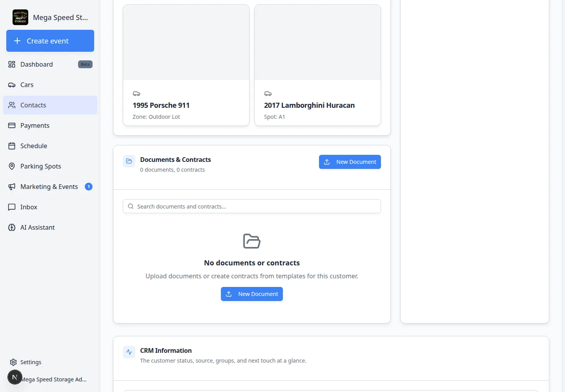Click the Mega Speed Storage logo
The height and width of the screenshot is (392, 565).
[x=20, y=17]
